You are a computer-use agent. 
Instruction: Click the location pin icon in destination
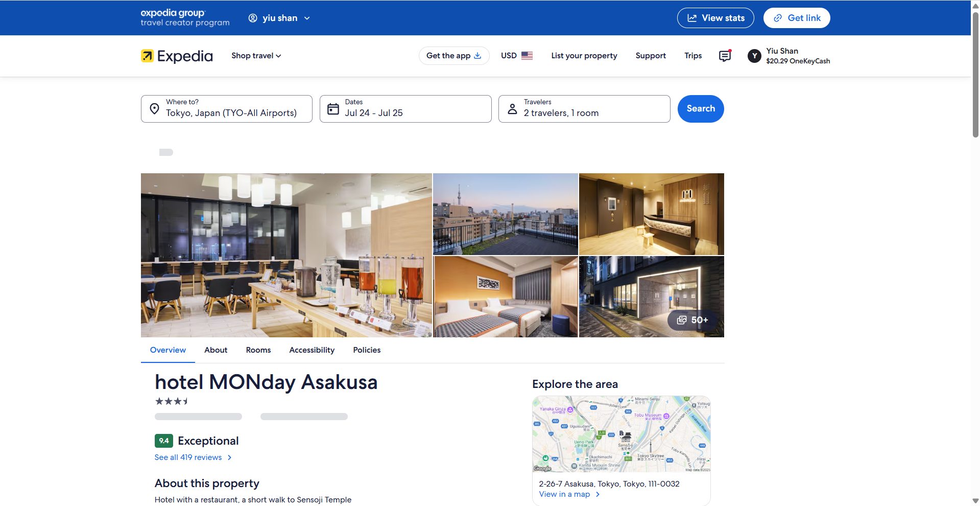tap(154, 109)
